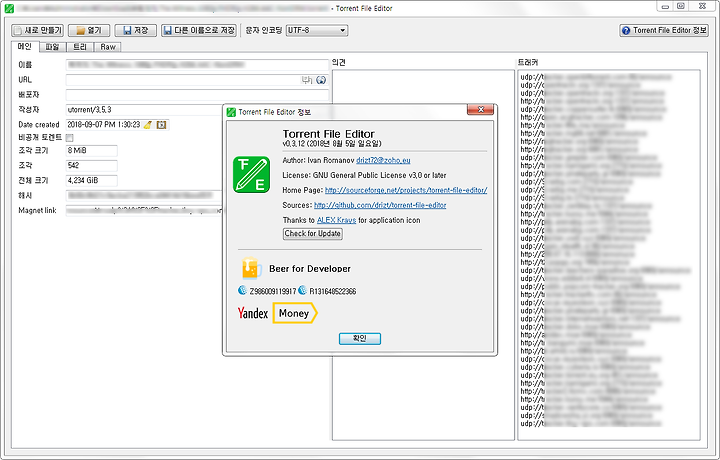
Task: Click the Beer for Developer heading text
Action: click(309, 269)
